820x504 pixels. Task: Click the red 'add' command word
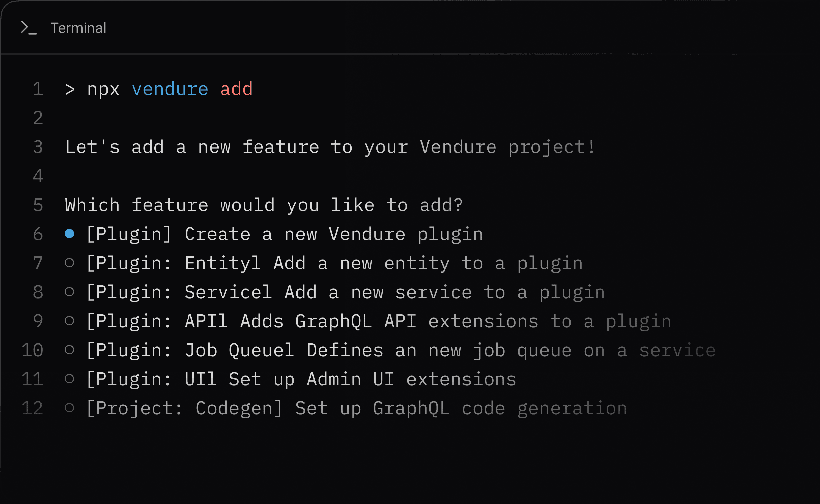[x=236, y=89]
